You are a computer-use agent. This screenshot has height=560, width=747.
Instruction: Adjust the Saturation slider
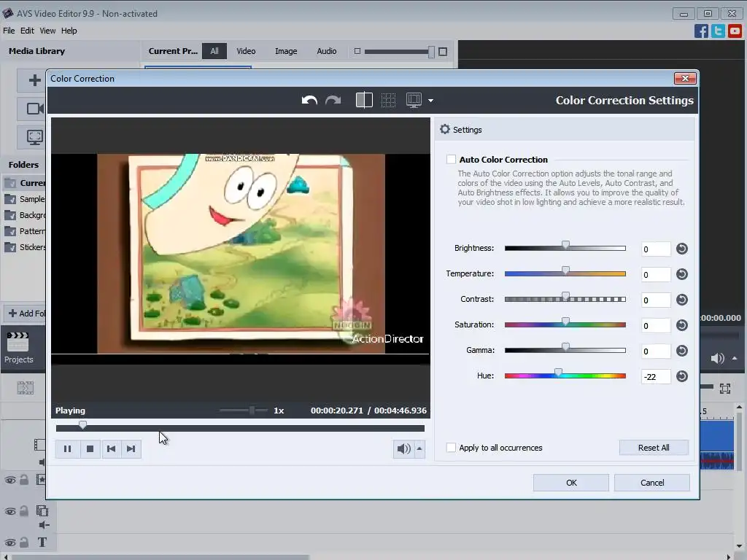[565, 322]
